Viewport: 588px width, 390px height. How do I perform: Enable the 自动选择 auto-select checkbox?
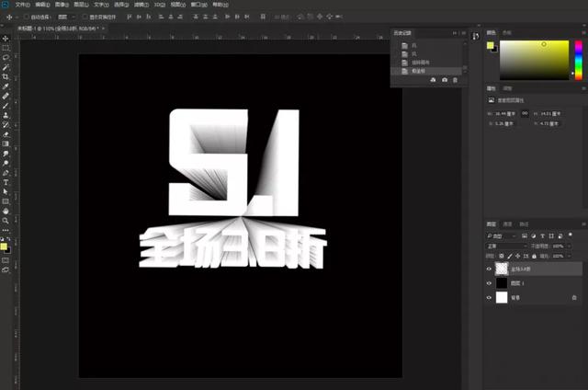pos(28,17)
